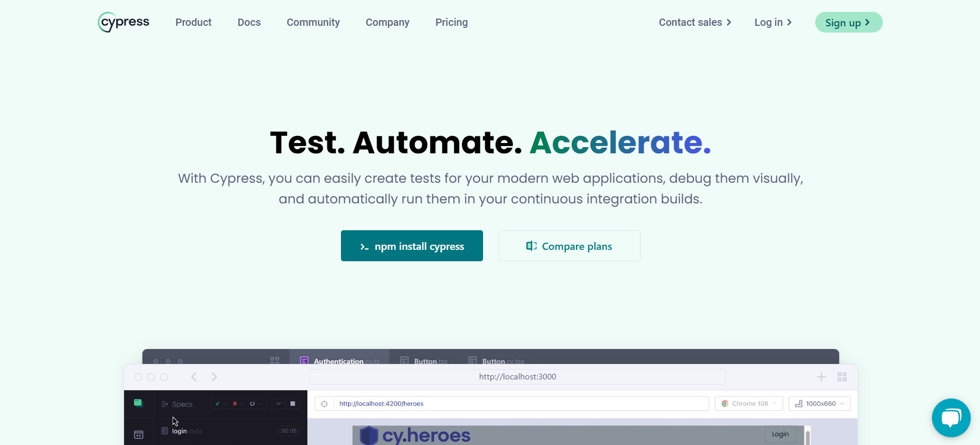Click the plus new tab icon
980x445 pixels.
821,377
